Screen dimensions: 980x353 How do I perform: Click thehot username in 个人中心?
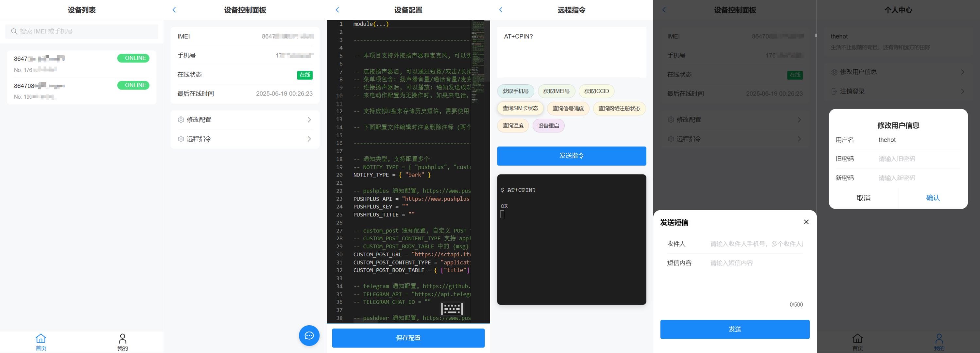(839, 37)
